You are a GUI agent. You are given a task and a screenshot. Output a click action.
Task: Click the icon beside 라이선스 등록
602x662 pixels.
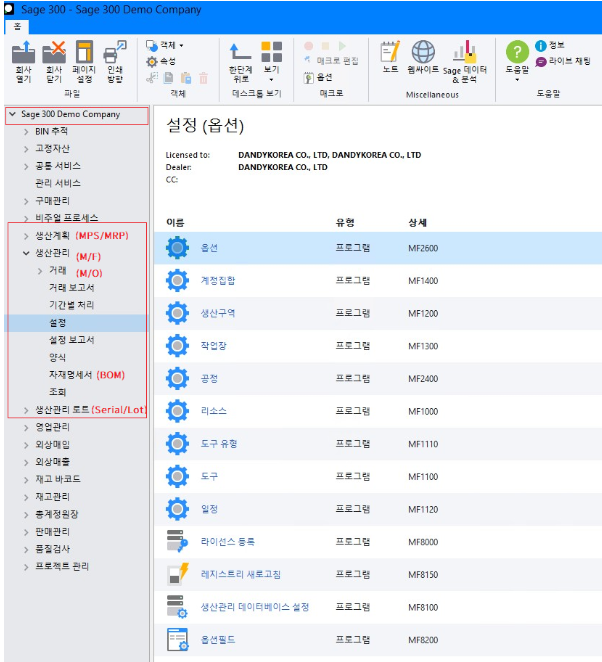coord(177,541)
